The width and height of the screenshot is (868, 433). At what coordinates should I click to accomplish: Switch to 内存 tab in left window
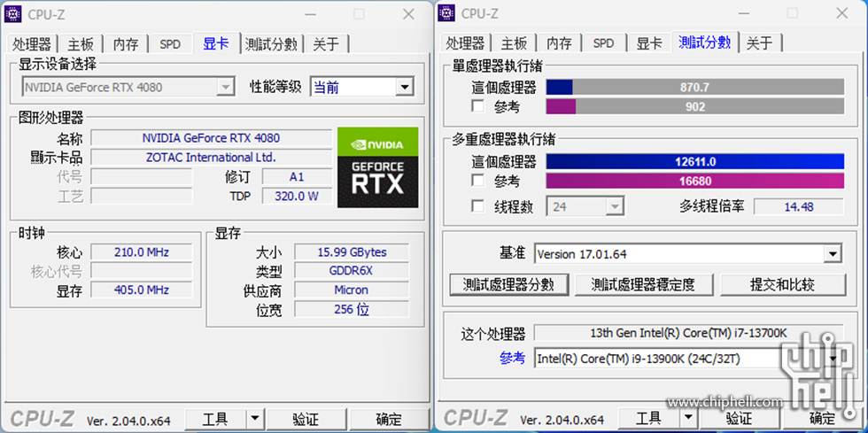click(126, 44)
